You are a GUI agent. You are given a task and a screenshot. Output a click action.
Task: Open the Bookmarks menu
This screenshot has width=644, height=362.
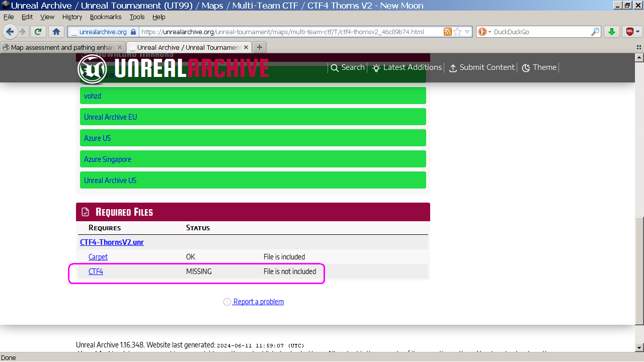106,17
